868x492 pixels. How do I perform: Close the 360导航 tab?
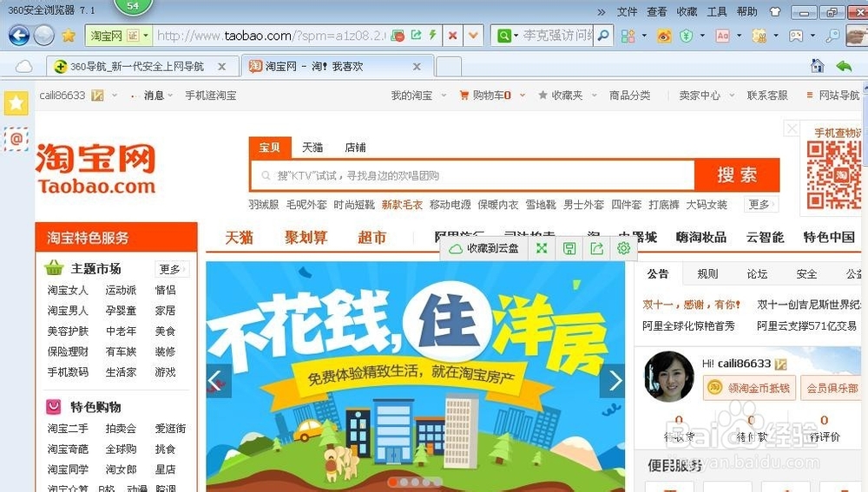point(221,67)
